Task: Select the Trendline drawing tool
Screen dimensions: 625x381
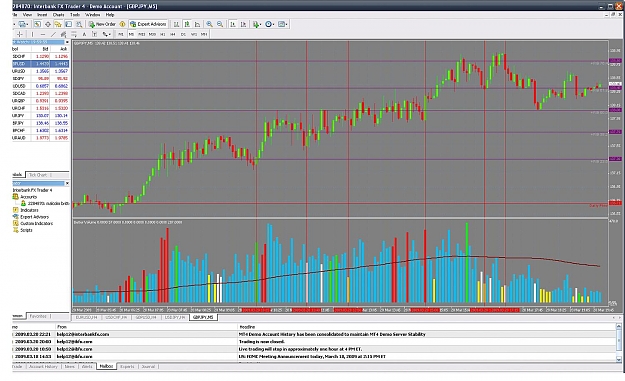Action: (53, 34)
